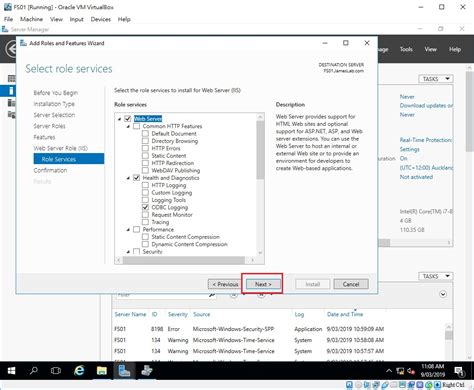Click the wizard's taskbar icon beside Server Manager
474x390 pixels.
pyautogui.click(x=147, y=371)
